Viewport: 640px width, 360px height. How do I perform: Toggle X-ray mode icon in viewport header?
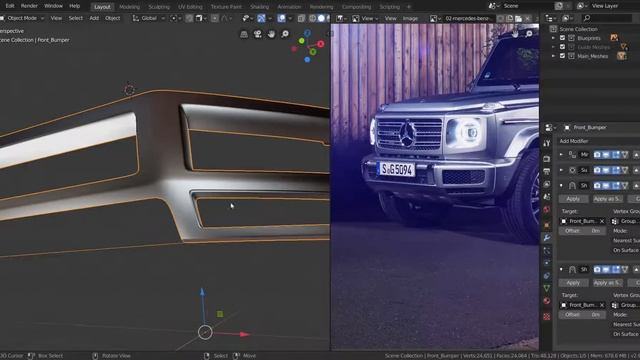(x=301, y=18)
